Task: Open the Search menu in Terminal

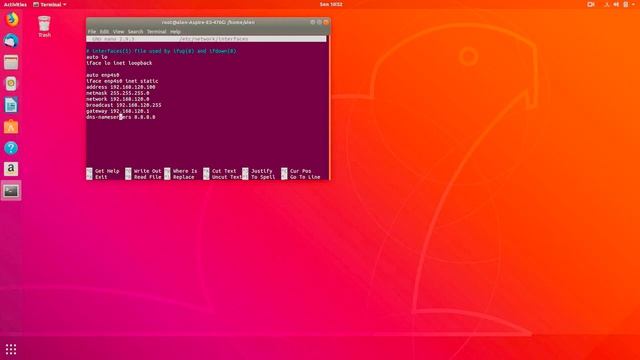Action: [x=136, y=31]
